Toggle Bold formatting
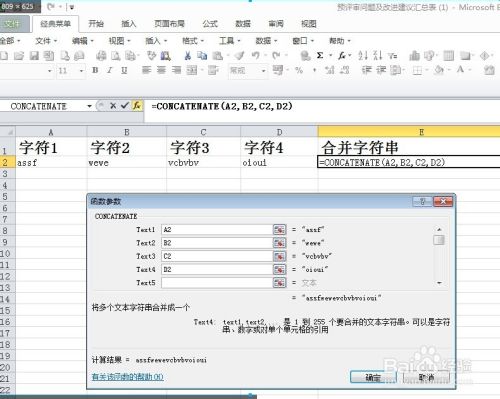The image size is (500, 399). [95, 70]
